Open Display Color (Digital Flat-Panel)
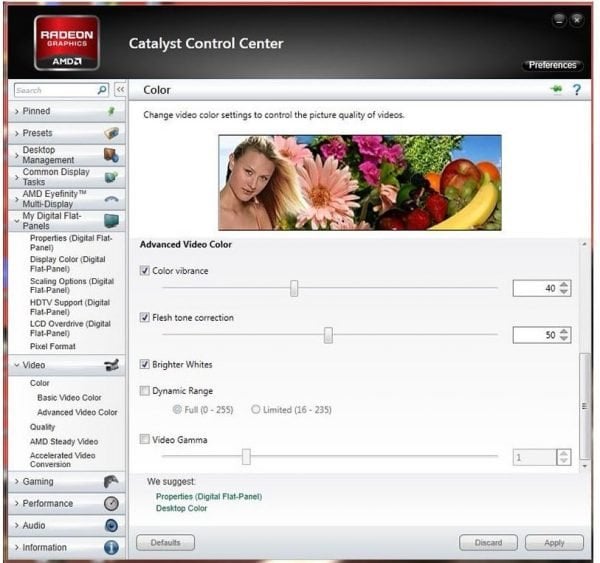 (68, 264)
